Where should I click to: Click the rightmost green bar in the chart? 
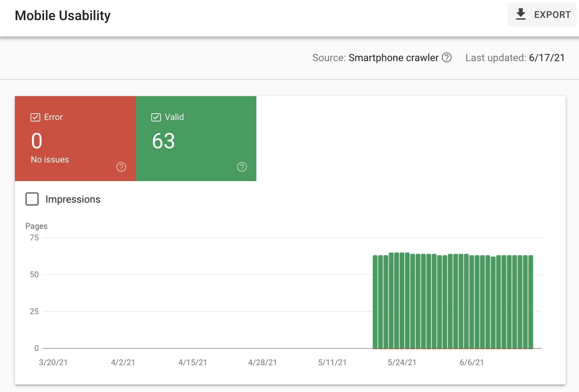point(531,302)
